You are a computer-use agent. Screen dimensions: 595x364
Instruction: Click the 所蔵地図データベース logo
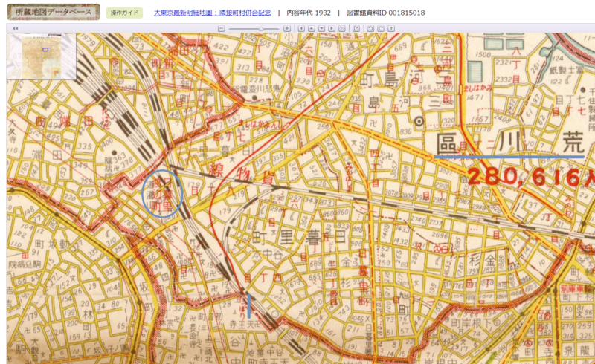(54, 12)
